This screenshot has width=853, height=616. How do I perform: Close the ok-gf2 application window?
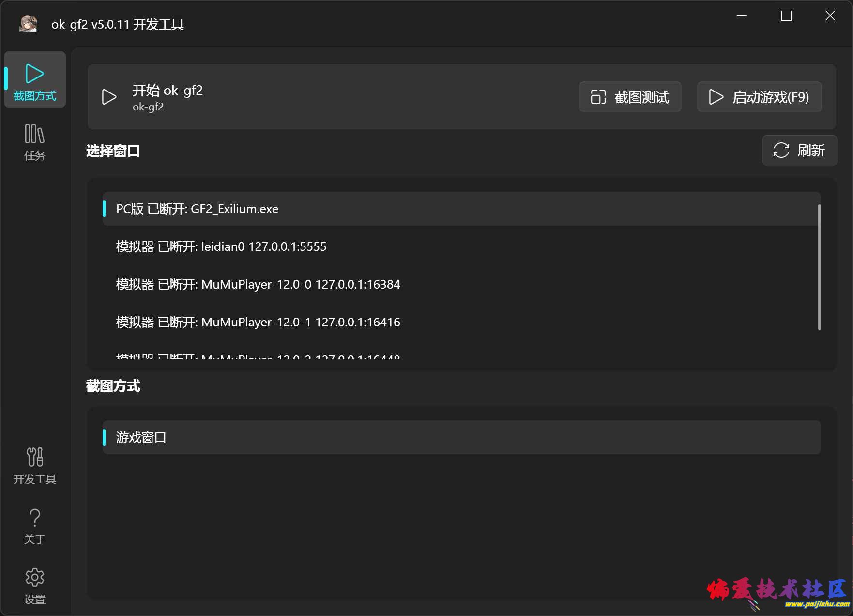(830, 16)
